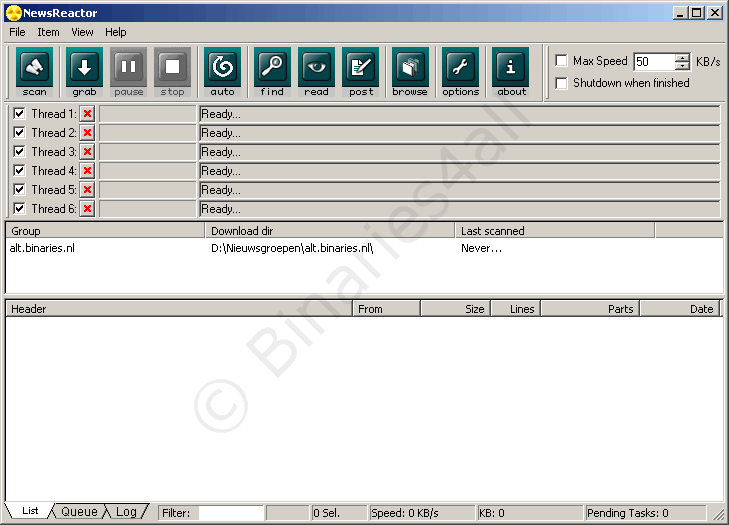This screenshot has height=525, width=729.
Task: Click the read eye icon
Action: pyautogui.click(x=316, y=72)
